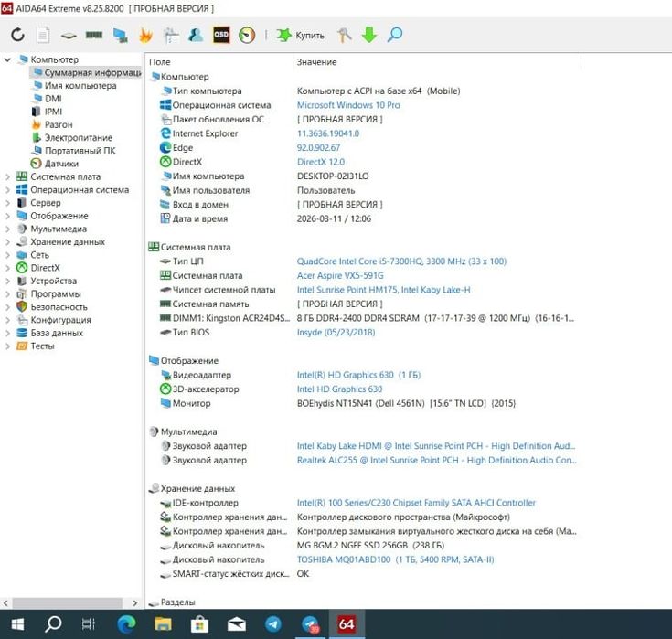The width and height of the screenshot is (672, 639).
Task: Expand the Отображение tree node
Action: point(7,216)
